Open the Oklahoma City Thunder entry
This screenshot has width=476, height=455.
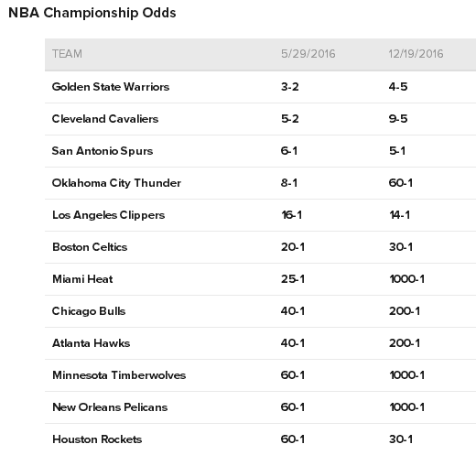coord(116,183)
